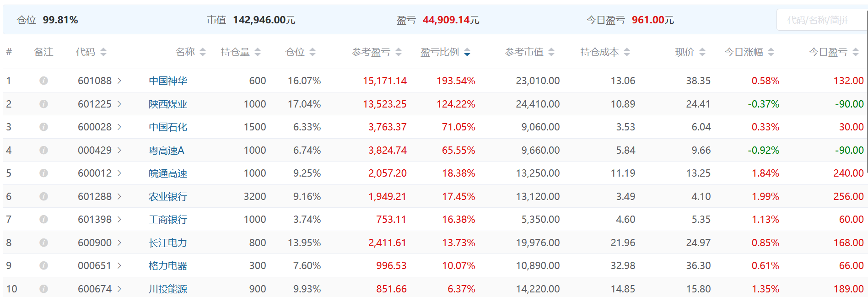
Task: Open the 格力电器 stock link
Action: click(x=168, y=265)
